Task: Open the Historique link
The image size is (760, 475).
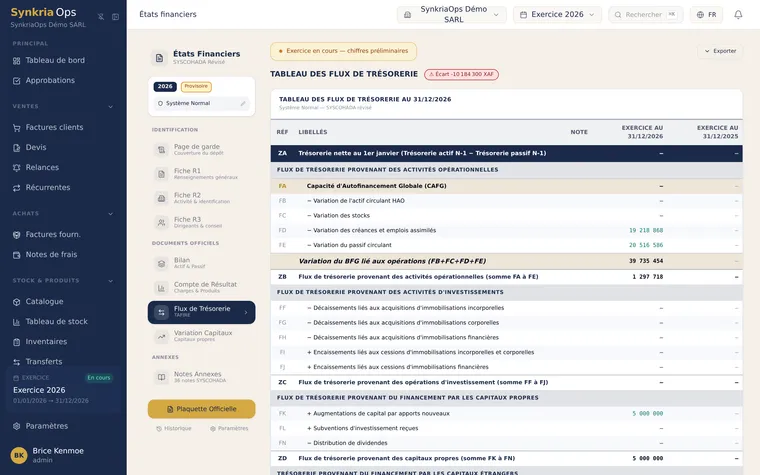Action: click(x=174, y=428)
